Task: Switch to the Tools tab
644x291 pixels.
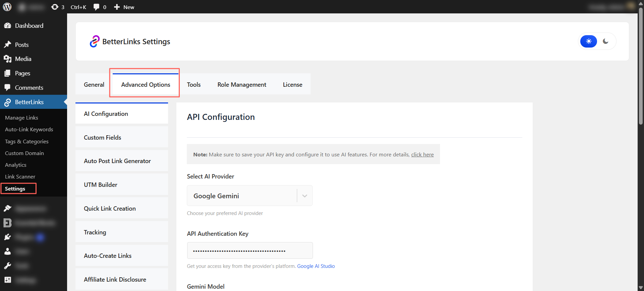Action: tap(194, 85)
